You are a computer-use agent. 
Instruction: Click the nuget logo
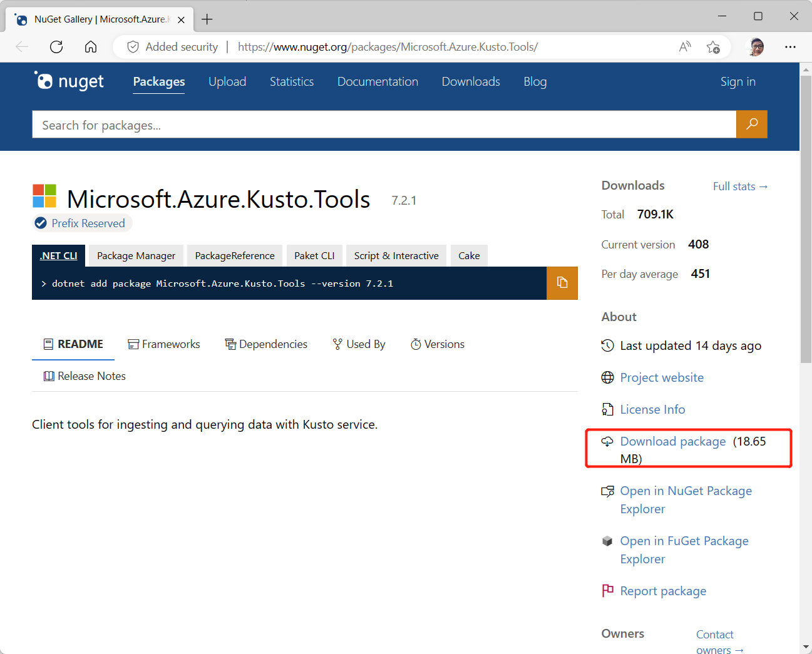point(69,81)
